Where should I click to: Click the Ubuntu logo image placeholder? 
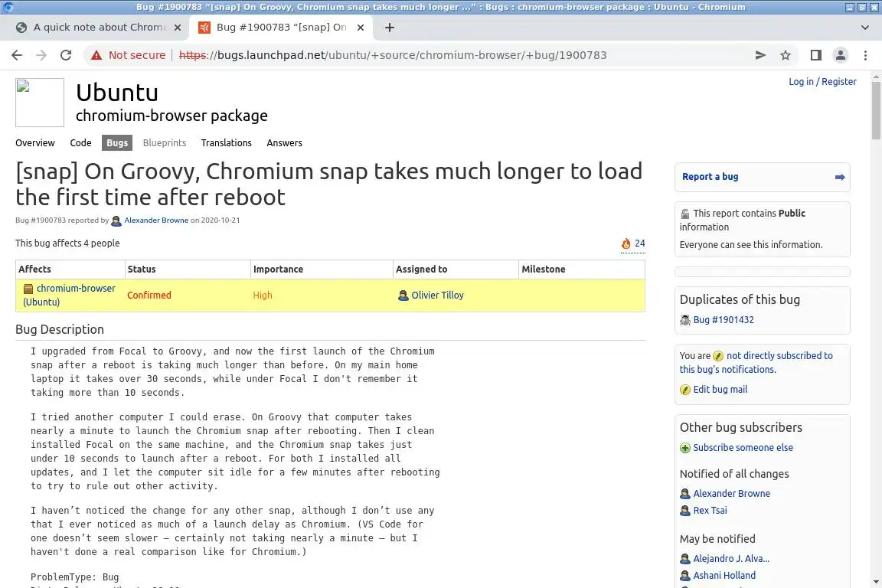point(40,103)
